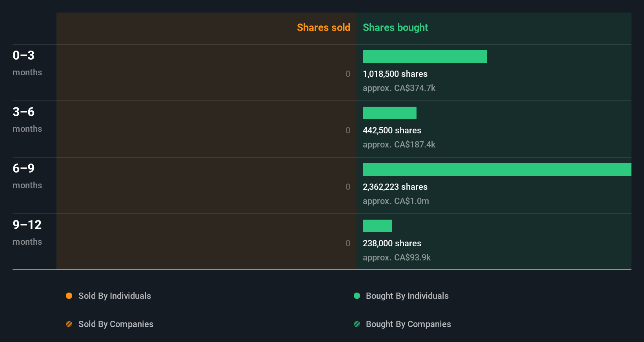Select the Sold By Individuals legend label
This screenshot has width=644, height=342.
pyautogui.click(x=115, y=296)
